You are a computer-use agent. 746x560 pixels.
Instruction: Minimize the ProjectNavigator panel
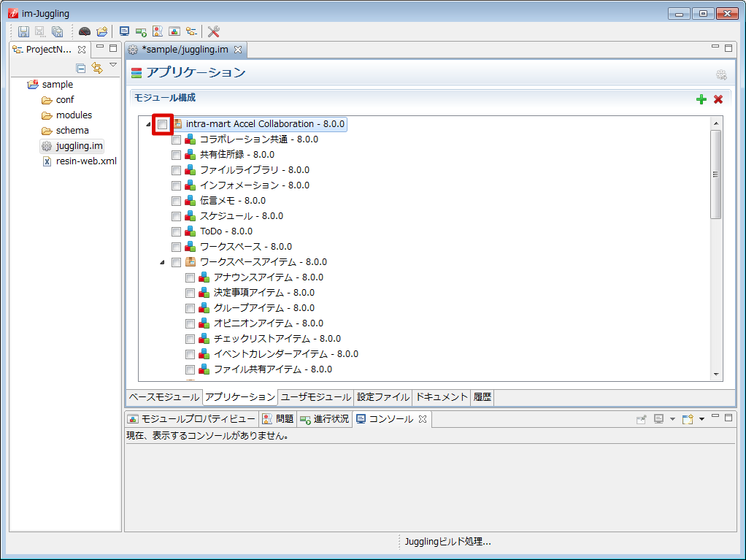[x=100, y=47]
